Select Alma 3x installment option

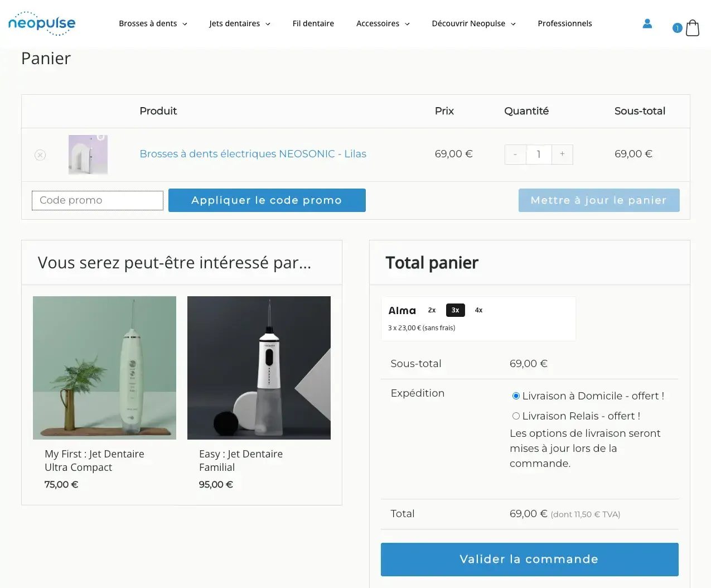tap(456, 310)
